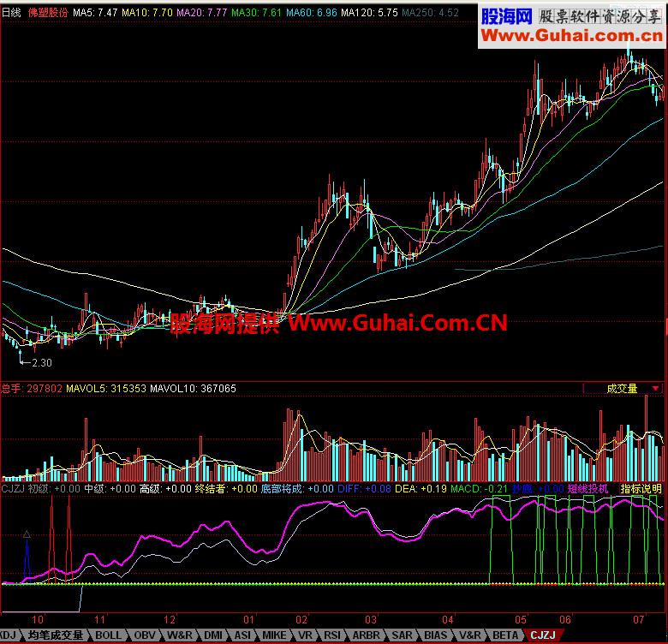Click month 10 on the time axis
The image size is (668, 644).
coord(38,620)
